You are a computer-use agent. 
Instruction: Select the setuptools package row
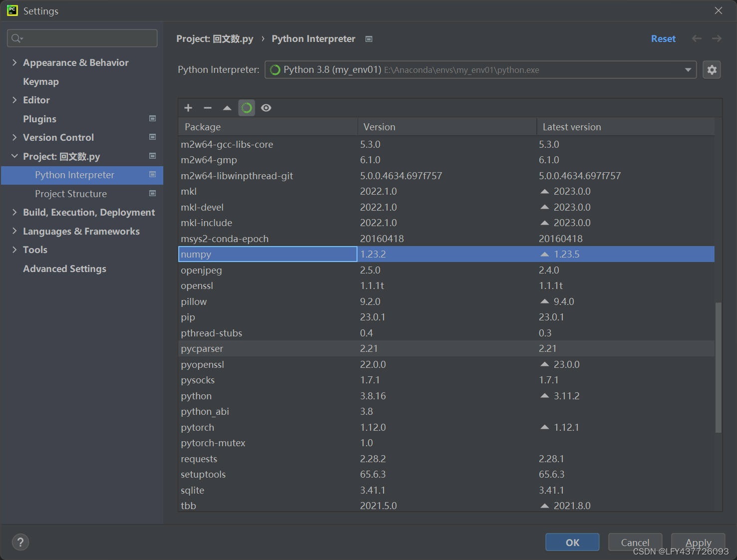pos(446,474)
